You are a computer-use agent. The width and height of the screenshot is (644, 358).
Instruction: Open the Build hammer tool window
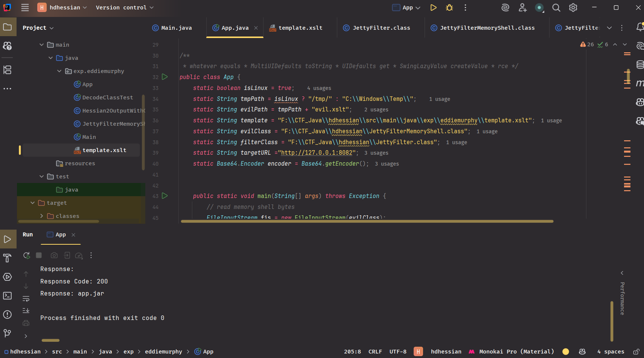(8, 258)
